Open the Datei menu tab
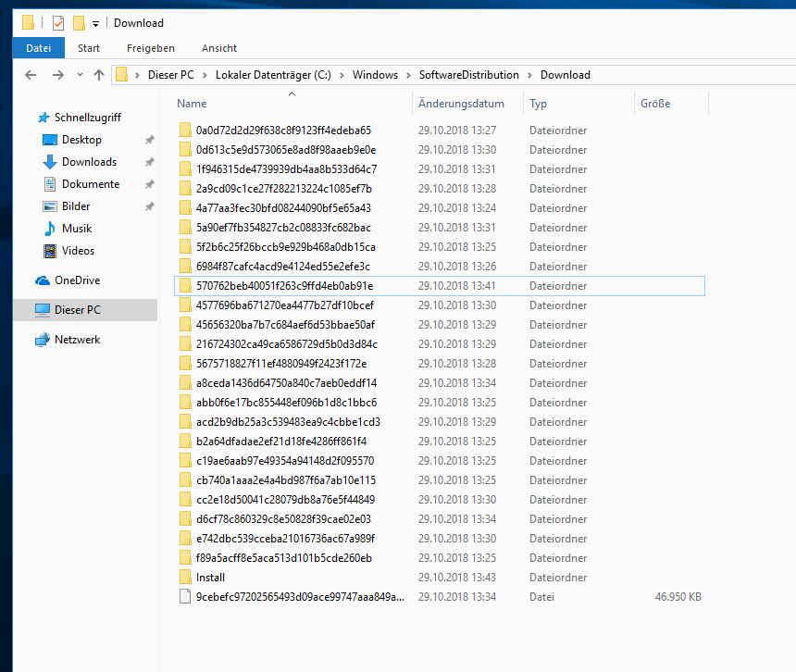The image size is (796, 672). [x=39, y=48]
